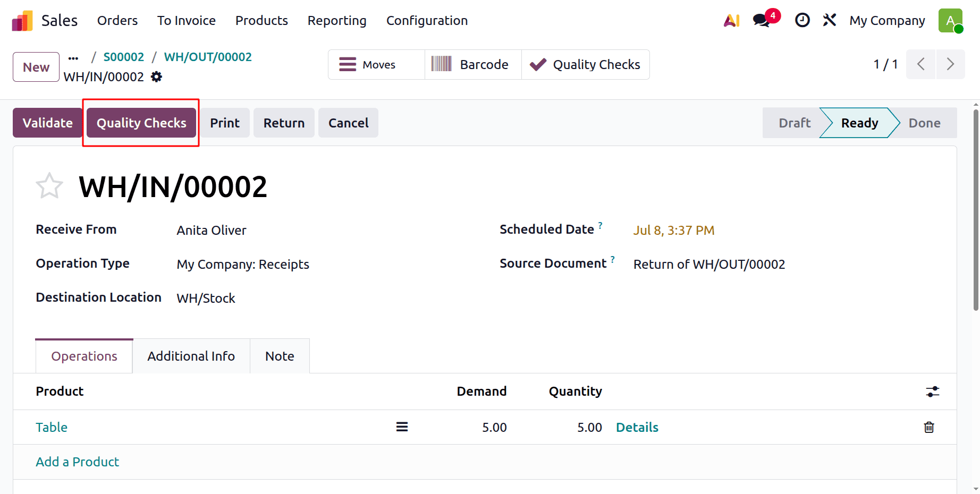The height and width of the screenshot is (494, 980).
Task: Mark WH/IN/00002 as favorite with star
Action: click(49, 186)
